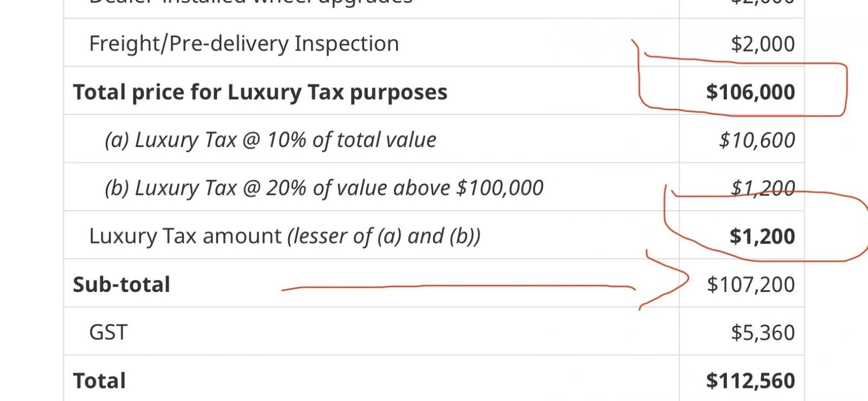The width and height of the screenshot is (868, 401).
Task: Select the bold $1,200 Luxury Tax amount
Action: pyautogui.click(x=762, y=236)
